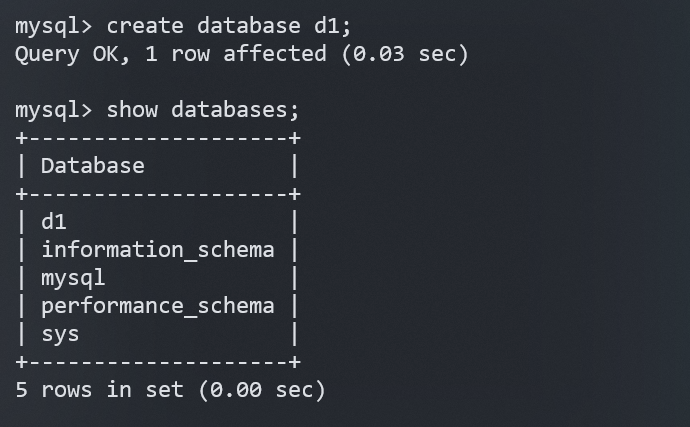Screen dimensions: 690x427
Task: Click the second mysql> prompt
Action: click(x=54, y=109)
